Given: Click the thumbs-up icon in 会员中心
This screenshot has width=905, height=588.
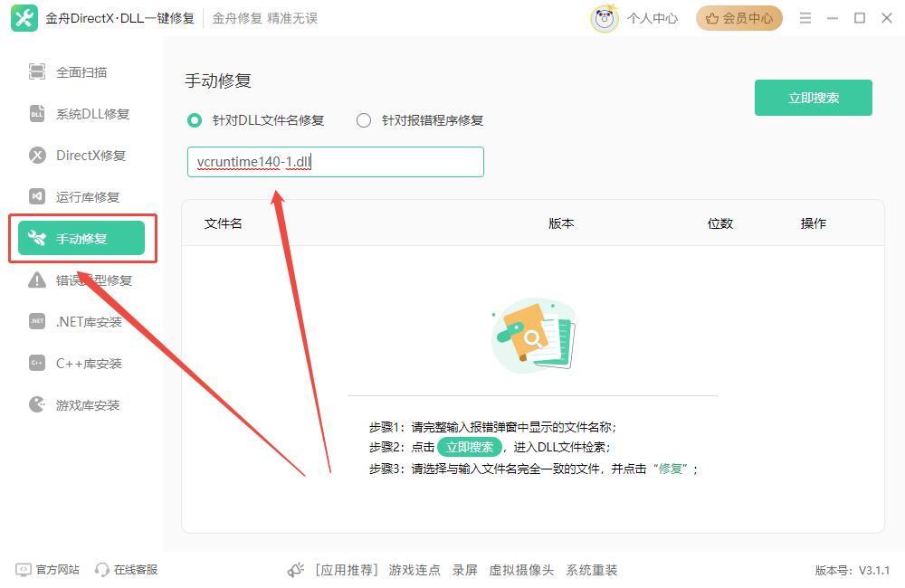Looking at the screenshot, I should 712,18.
